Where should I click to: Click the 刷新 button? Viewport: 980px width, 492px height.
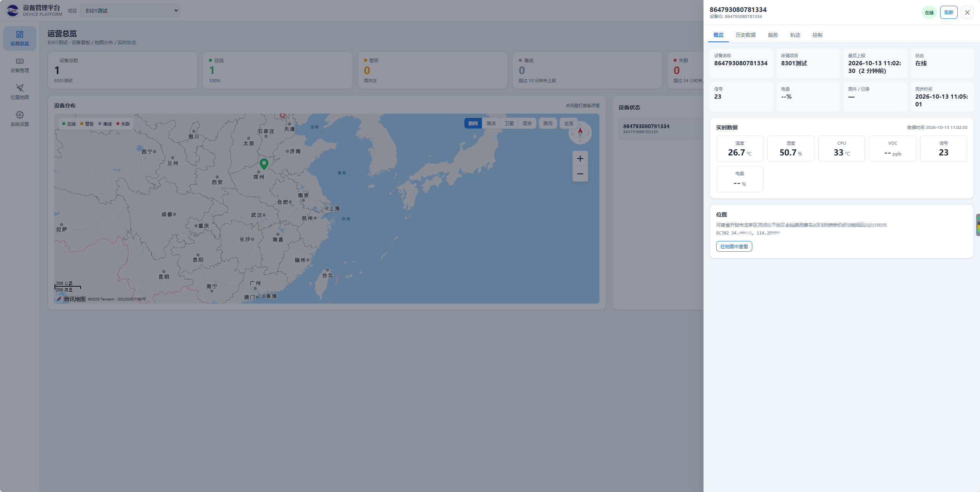click(x=949, y=13)
